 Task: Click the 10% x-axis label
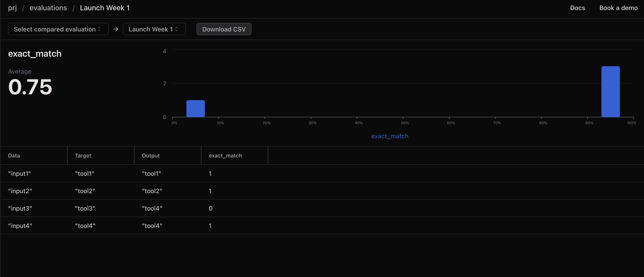coord(220,123)
